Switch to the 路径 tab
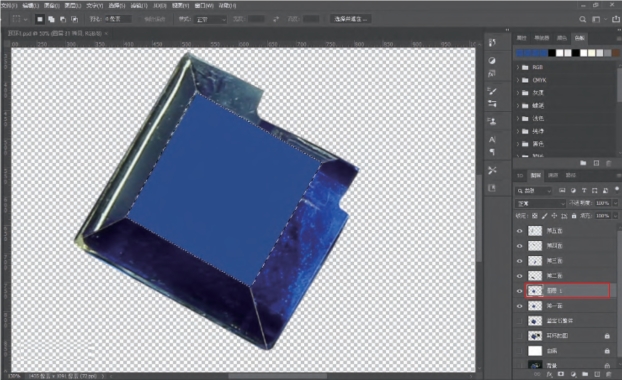 [x=570, y=175]
